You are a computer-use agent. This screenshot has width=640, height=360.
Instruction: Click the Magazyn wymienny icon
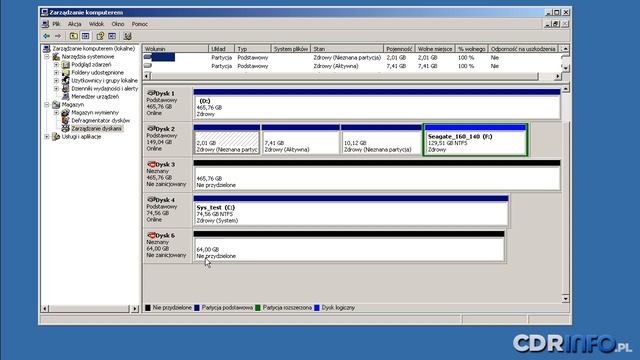tap(65, 113)
